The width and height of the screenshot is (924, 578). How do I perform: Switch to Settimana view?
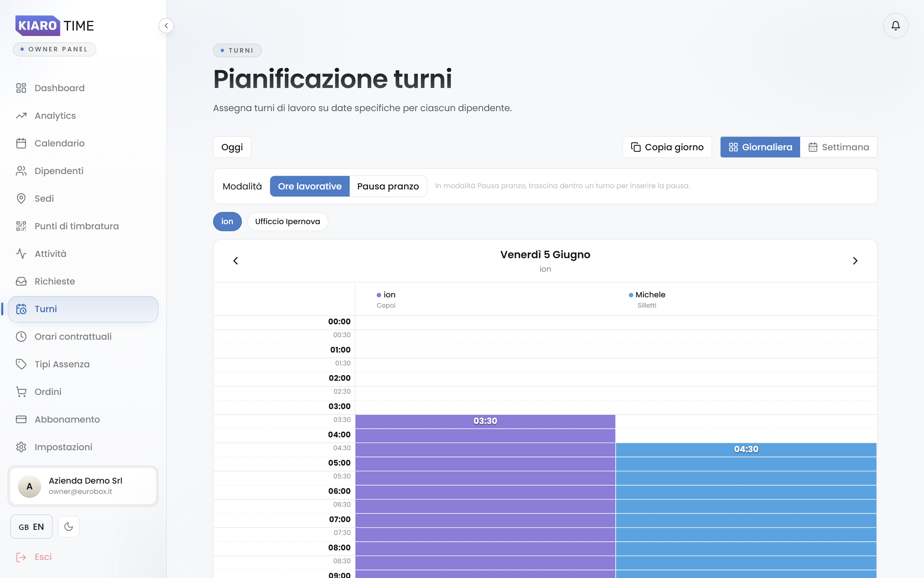coord(838,147)
